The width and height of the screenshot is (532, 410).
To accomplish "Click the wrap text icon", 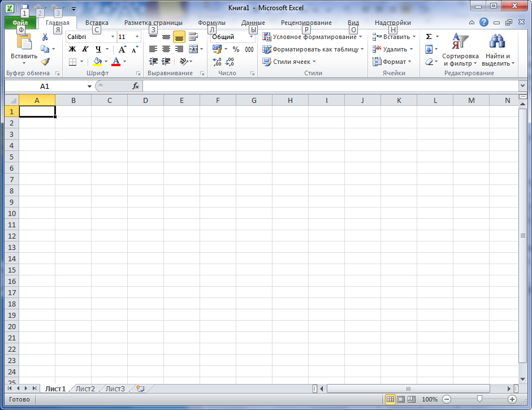I will (193, 37).
